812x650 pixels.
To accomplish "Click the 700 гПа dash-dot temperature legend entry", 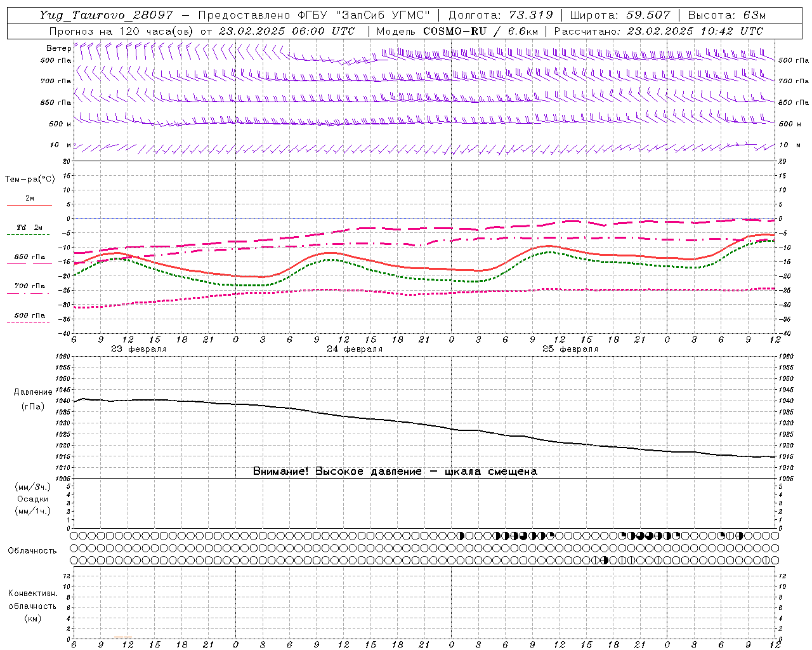I will (x=29, y=289).
